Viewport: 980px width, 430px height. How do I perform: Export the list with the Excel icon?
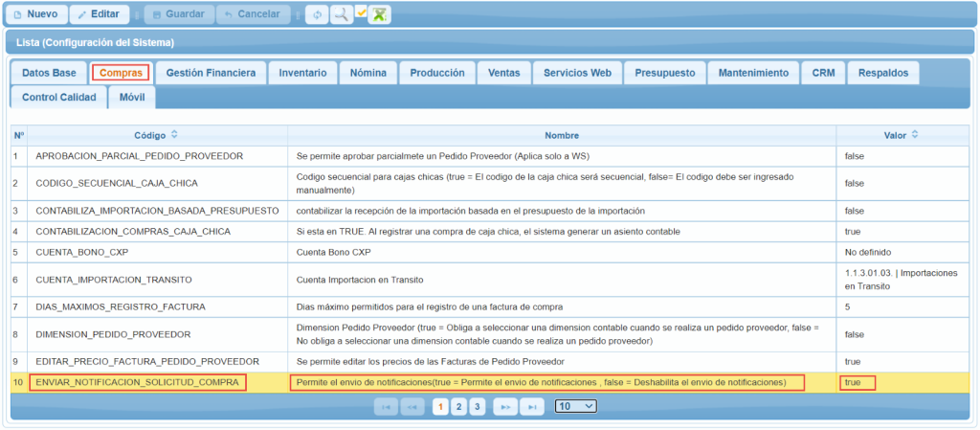coord(379,14)
